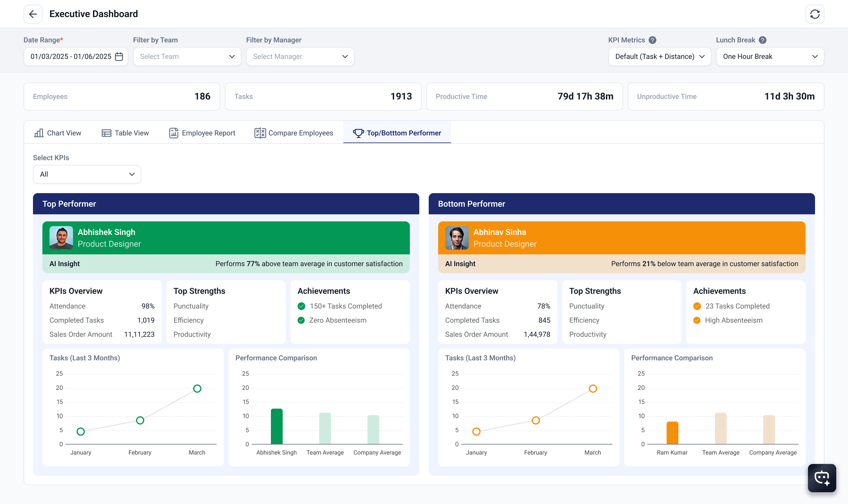The height and width of the screenshot is (504, 848).
Task: Click the January point on orange tasks chart
Action: pyautogui.click(x=476, y=431)
